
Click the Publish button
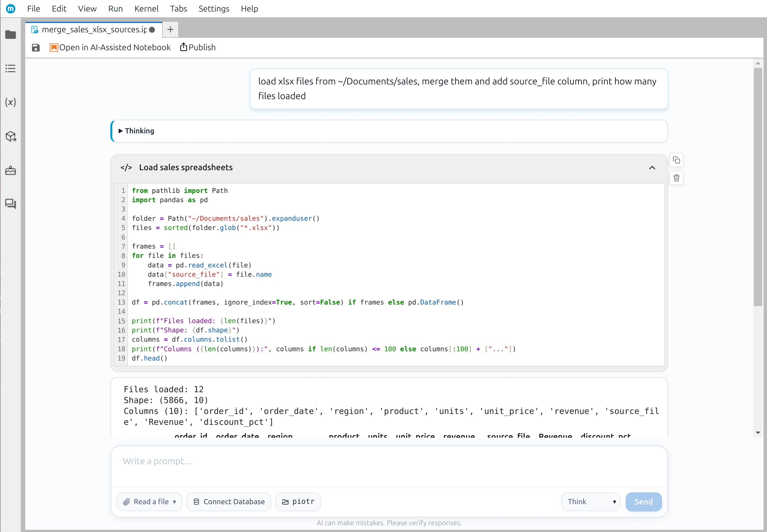(x=198, y=48)
